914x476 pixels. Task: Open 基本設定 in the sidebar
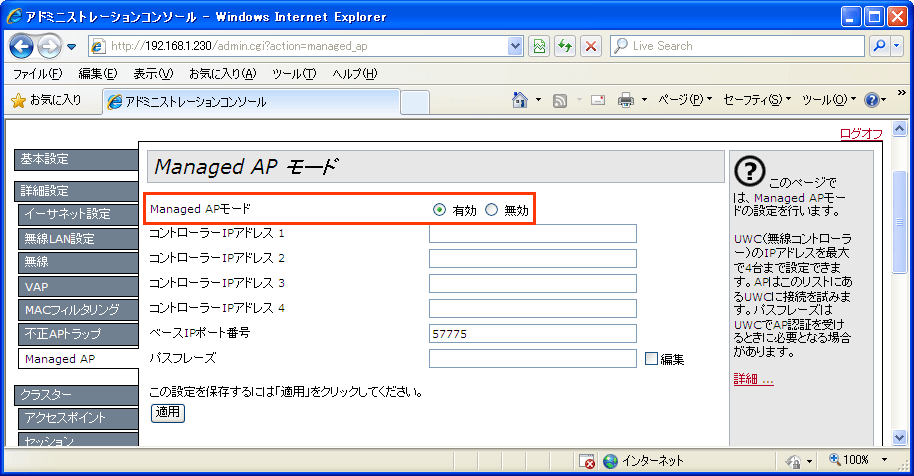coord(76,159)
